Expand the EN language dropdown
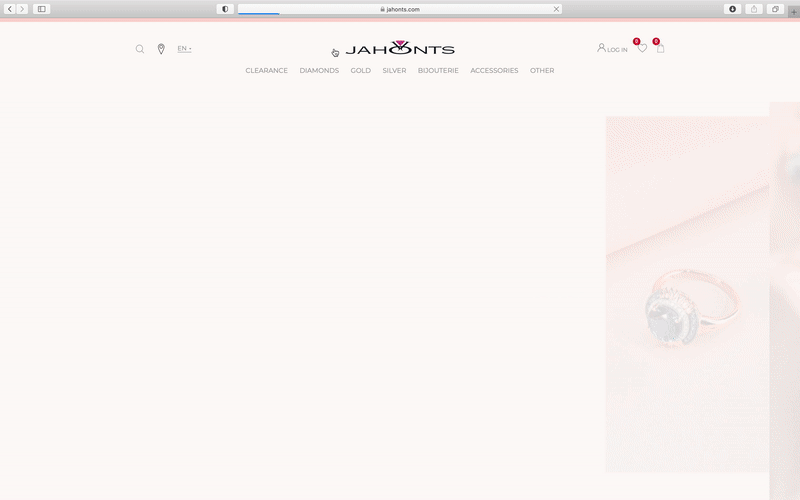The image size is (800, 500). click(184, 48)
